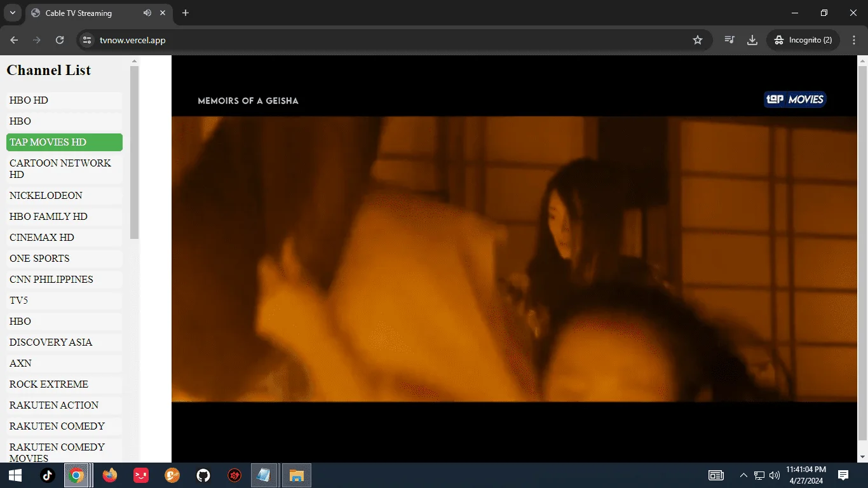Select the Cable TV Streaming tab
868x488 pixels.
98,13
